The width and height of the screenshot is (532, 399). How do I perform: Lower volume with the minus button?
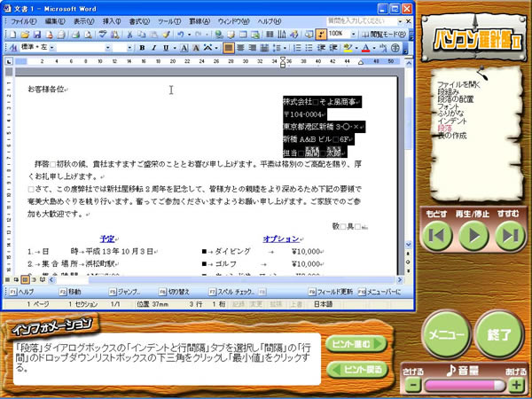[413, 386]
